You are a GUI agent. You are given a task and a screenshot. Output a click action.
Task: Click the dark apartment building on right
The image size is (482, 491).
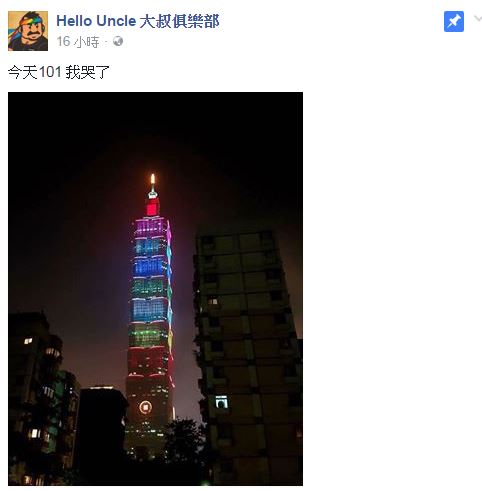tap(248, 357)
